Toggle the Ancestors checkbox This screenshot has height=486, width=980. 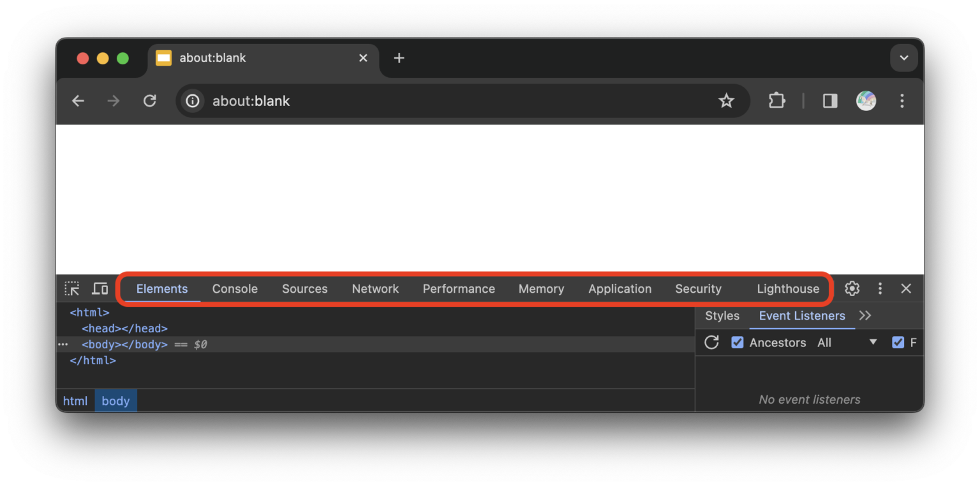(737, 342)
